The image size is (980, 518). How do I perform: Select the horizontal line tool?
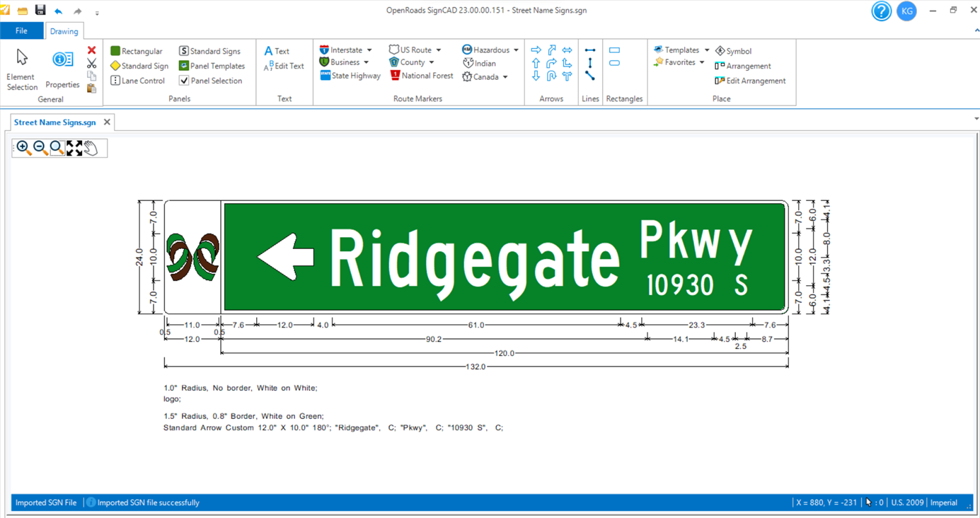(590, 50)
